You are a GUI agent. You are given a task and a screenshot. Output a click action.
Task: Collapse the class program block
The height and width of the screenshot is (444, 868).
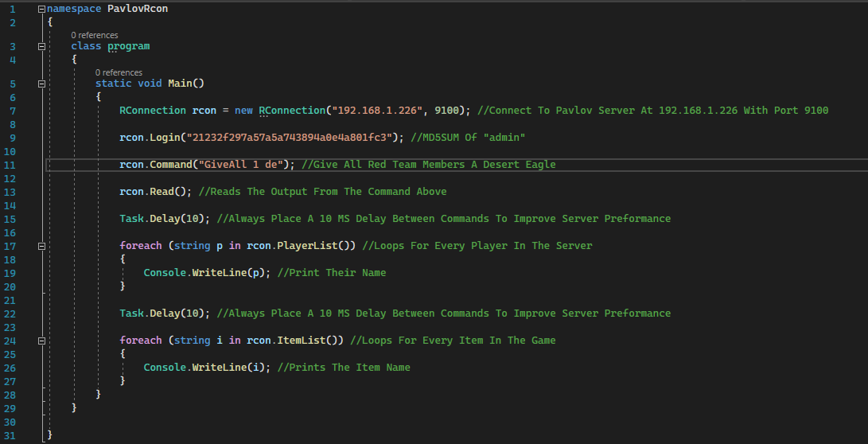point(41,46)
